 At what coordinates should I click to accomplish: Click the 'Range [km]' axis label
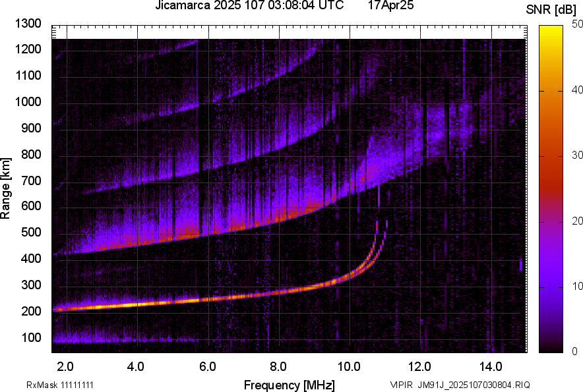pos(5,188)
